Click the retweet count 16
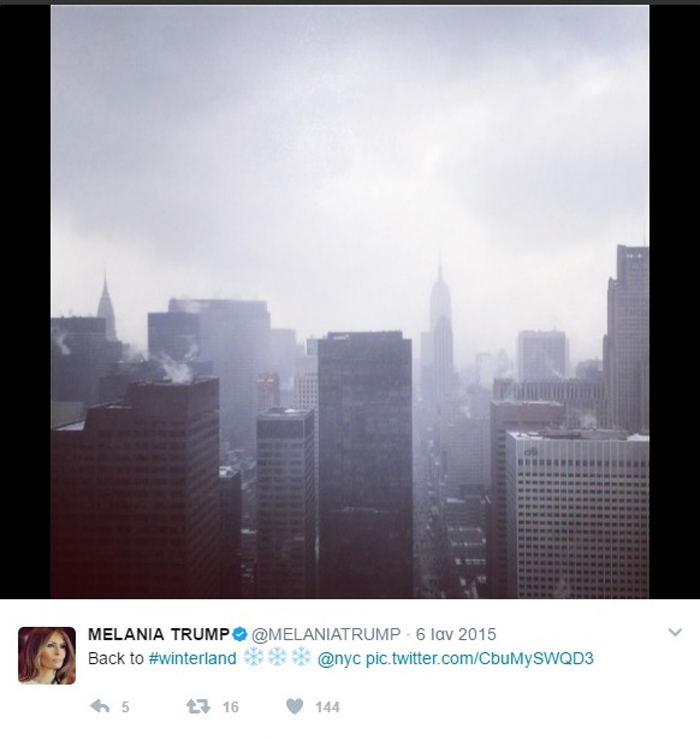Screen dimensions: 700x740 (x=230, y=707)
